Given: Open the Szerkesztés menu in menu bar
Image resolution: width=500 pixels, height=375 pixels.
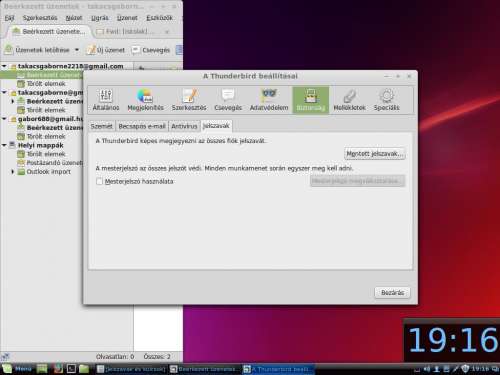Looking at the screenshot, I should click(40, 18).
